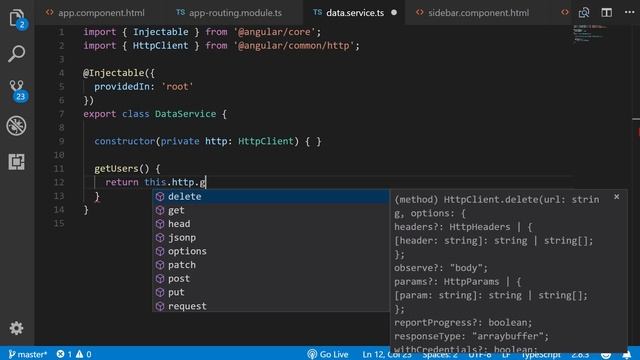Open the Debug view icon
The height and width of the screenshot is (360, 640).
[x=16, y=126]
